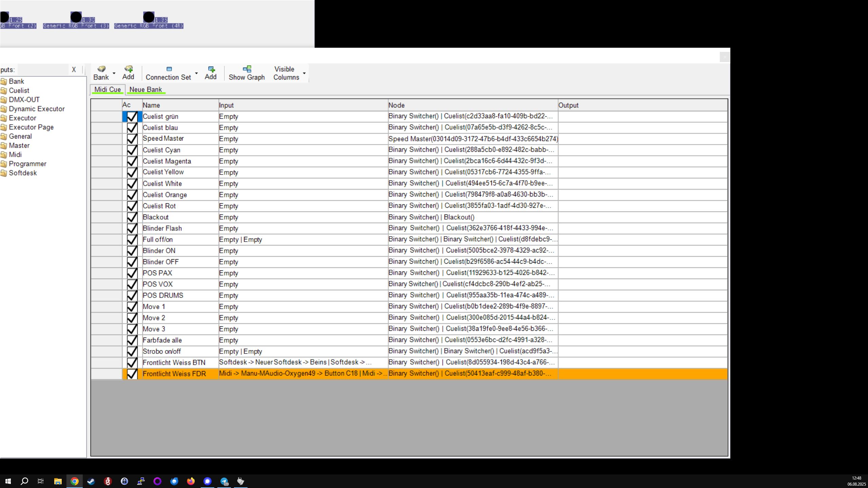Image resolution: width=868 pixels, height=488 pixels.
Task: Expand the Bank dropdown arrow
Action: [x=114, y=73]
